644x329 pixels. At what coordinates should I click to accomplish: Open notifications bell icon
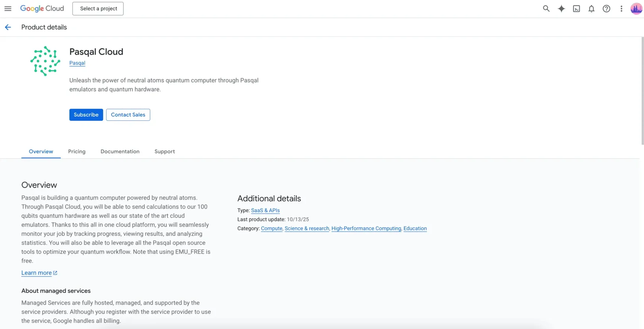(x=591, y=9)
